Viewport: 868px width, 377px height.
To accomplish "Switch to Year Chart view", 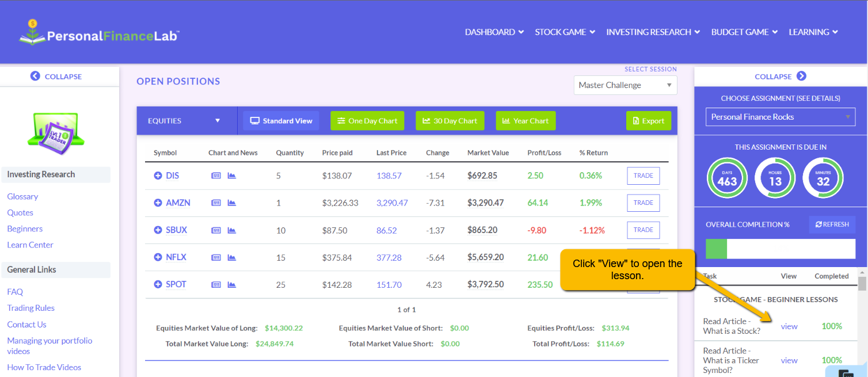I will pos(526,121).
